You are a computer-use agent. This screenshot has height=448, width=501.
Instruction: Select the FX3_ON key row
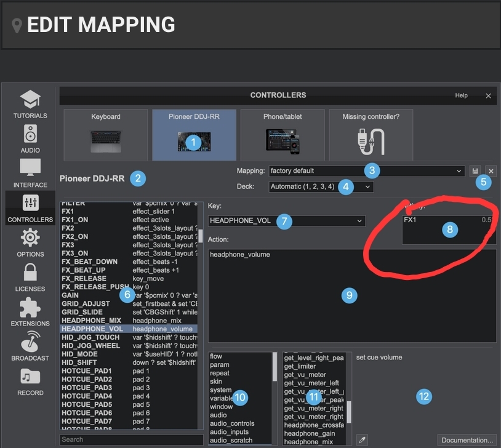tap(129, 254)
